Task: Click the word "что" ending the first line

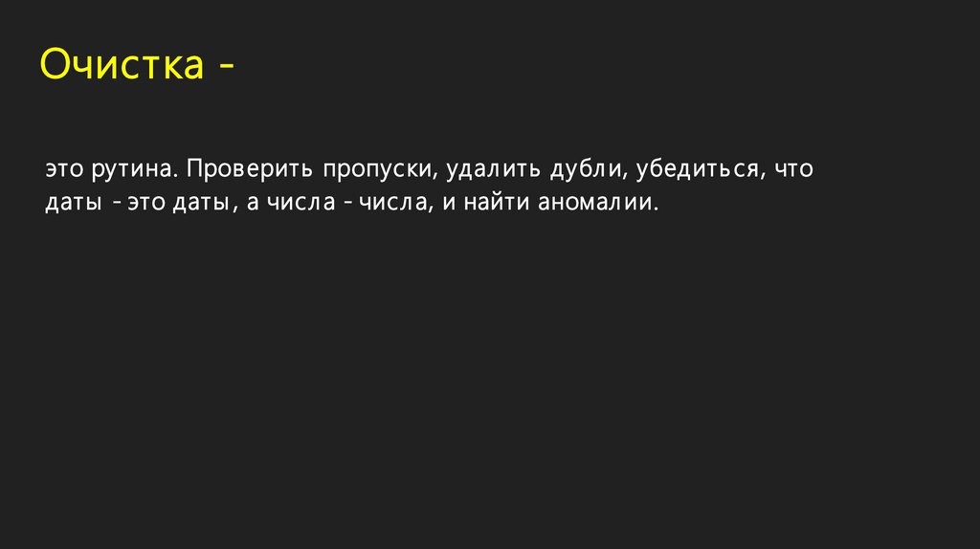Action: pos(795,170)
